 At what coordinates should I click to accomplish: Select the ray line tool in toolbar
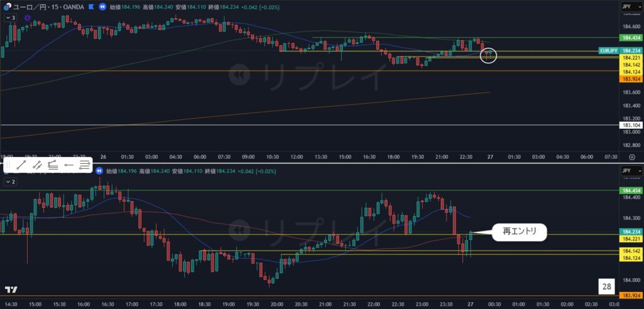(37, 165)
